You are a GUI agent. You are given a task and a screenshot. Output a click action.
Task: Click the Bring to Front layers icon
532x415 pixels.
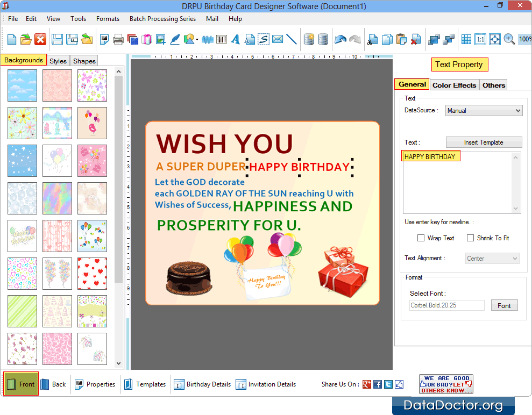pos(434,40)
